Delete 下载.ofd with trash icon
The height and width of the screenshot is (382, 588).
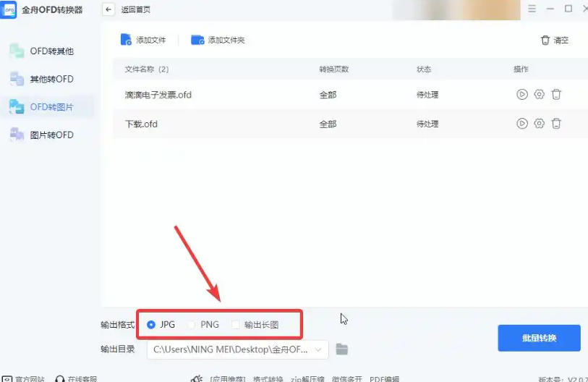tap(556, 124)
